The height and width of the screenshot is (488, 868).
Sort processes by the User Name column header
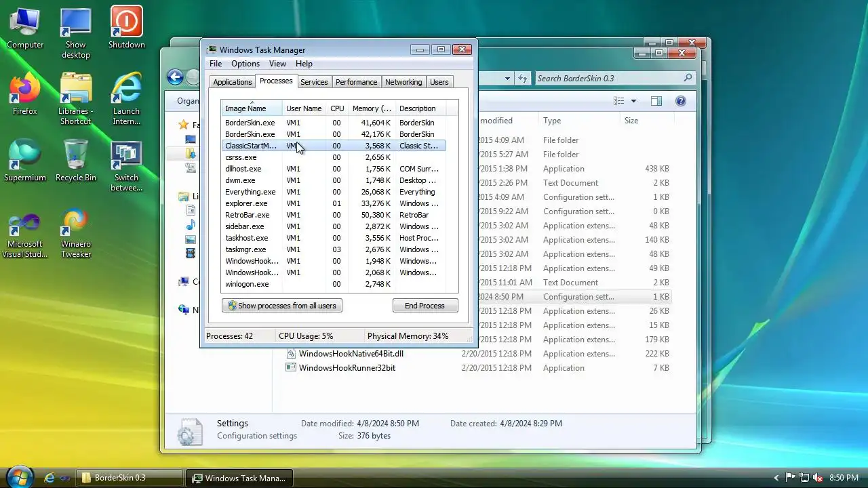304,108
